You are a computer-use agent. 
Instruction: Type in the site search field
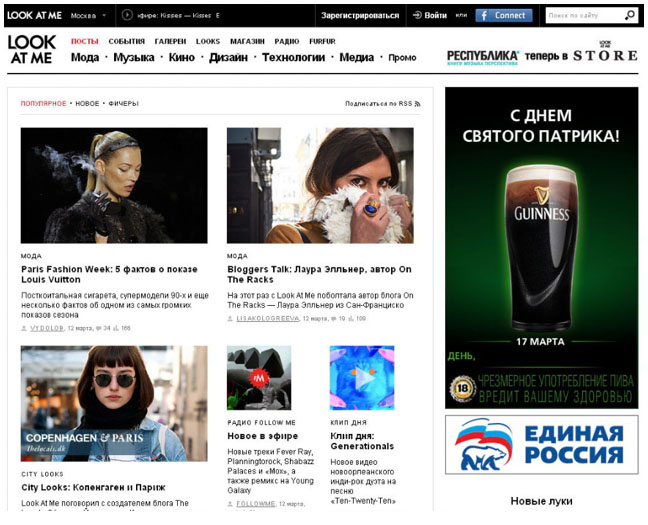pyautogui.click(x=583, y=16)
